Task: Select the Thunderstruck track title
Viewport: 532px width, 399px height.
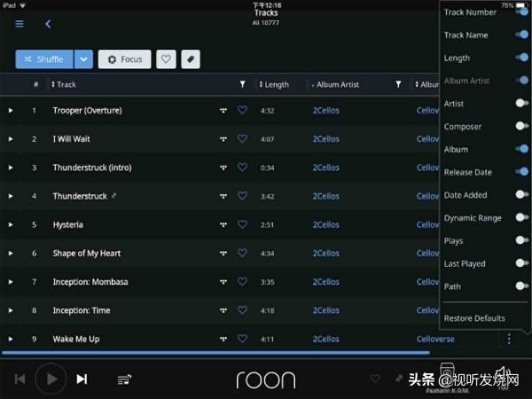Action: tap(80, 196)
